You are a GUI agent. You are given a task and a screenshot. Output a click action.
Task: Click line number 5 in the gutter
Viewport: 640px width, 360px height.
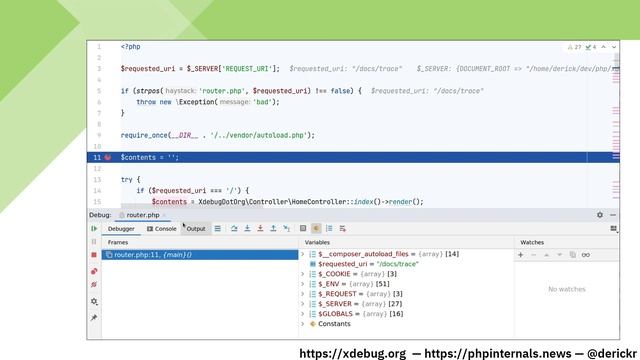coord(99,91)
